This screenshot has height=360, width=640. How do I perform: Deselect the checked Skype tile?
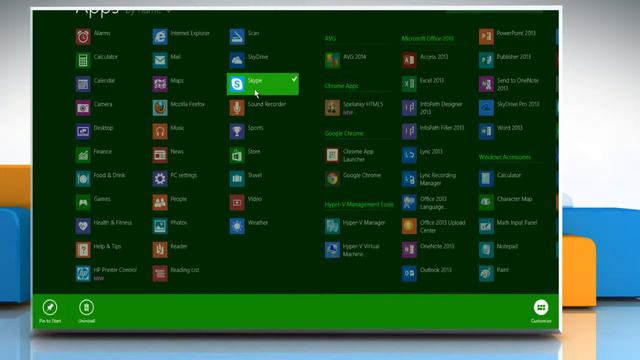coord(262,84)
